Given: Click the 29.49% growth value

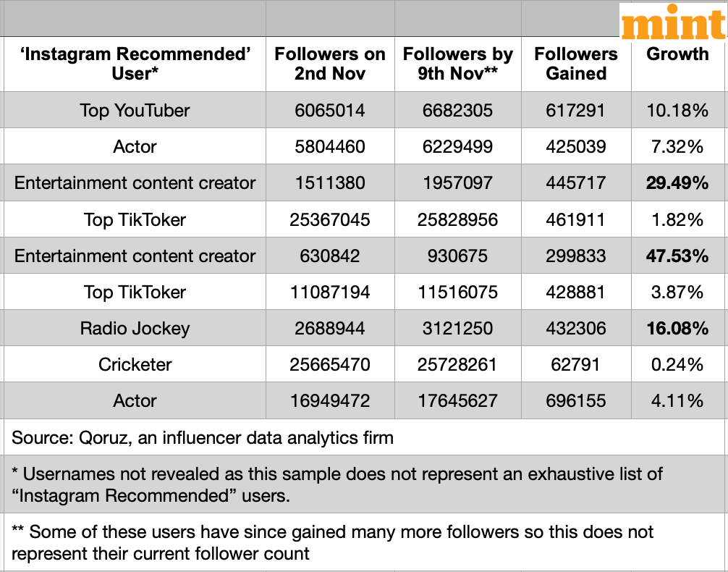Looking at the screenshot, I should [x=677, y=183].
